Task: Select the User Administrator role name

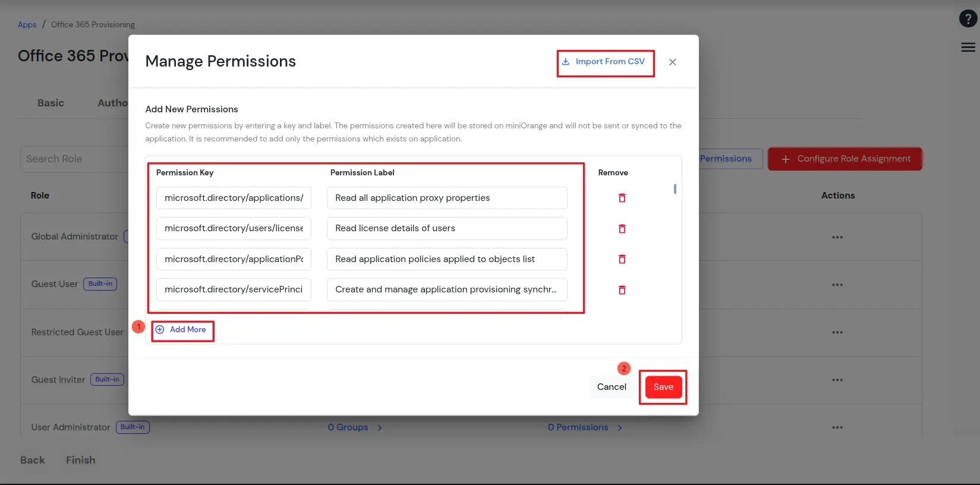Action: pos(71,427)
